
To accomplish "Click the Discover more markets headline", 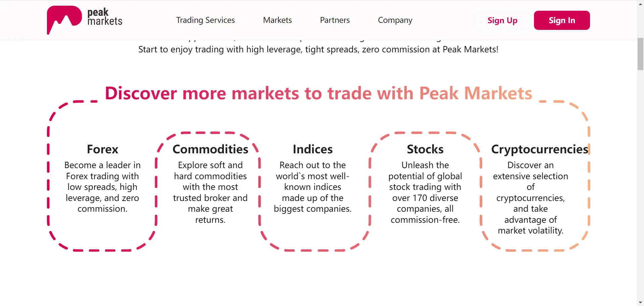I will (x=319, y=93).
